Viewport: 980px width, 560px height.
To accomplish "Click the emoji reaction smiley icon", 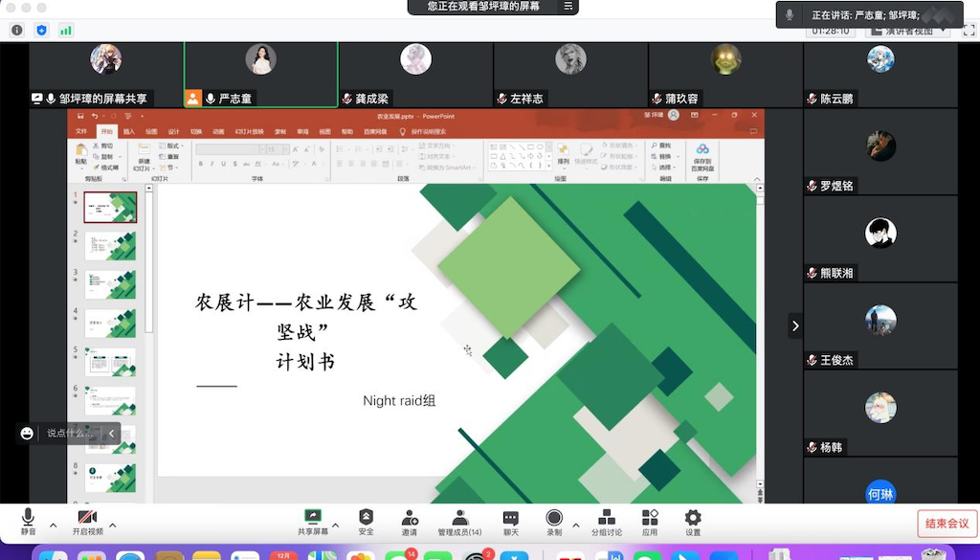I will pos(27,433).
